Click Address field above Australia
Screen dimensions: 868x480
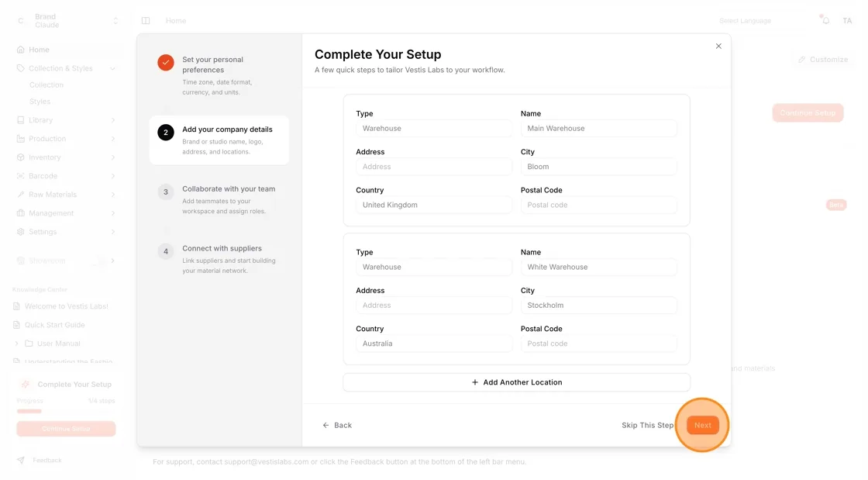click(434, 305)
